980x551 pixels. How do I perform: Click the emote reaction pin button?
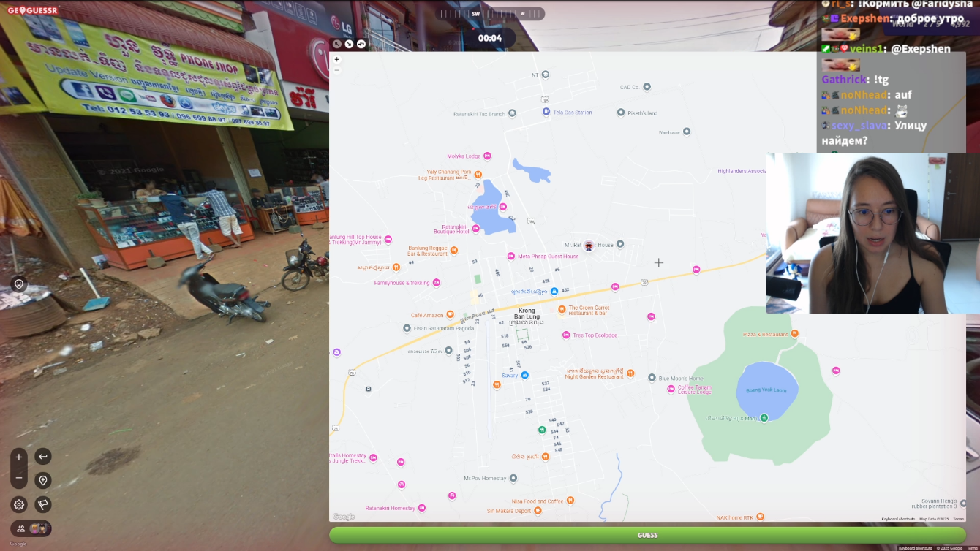(19, 284)
